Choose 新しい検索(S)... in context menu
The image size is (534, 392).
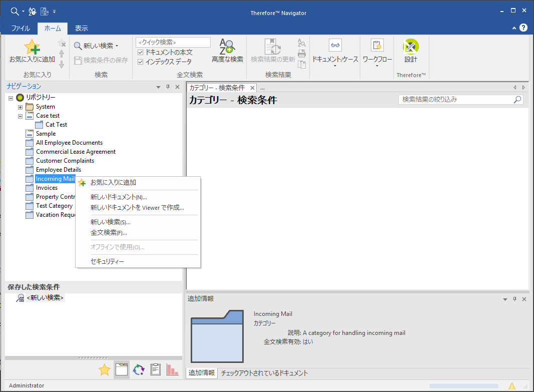coord(138,222)
